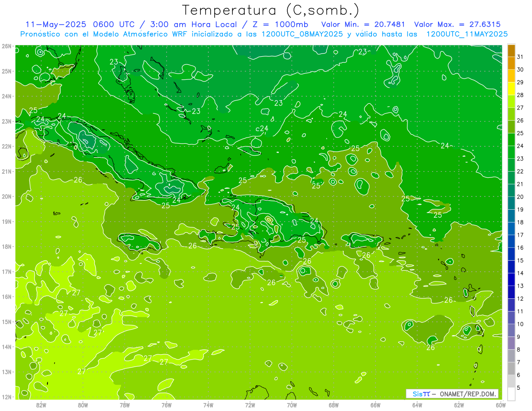Click the '80W' longitude axis label

tap(83, 405)
